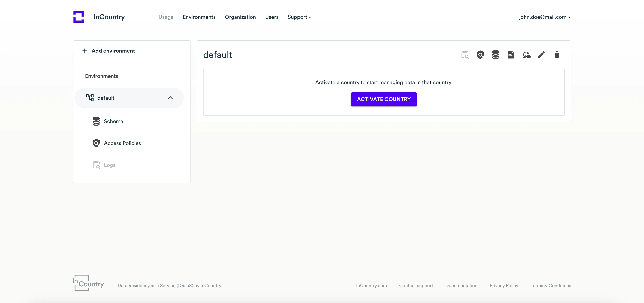Open the Privacy Policy footer link
Screen dimensions: 644x303
click(504, 286)
